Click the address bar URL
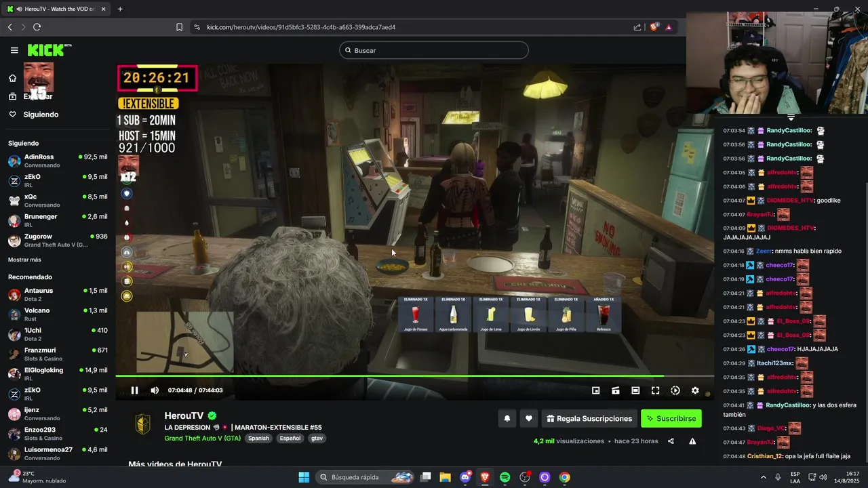The height and width of the screenshot is (488, 868). pos(301,27)
